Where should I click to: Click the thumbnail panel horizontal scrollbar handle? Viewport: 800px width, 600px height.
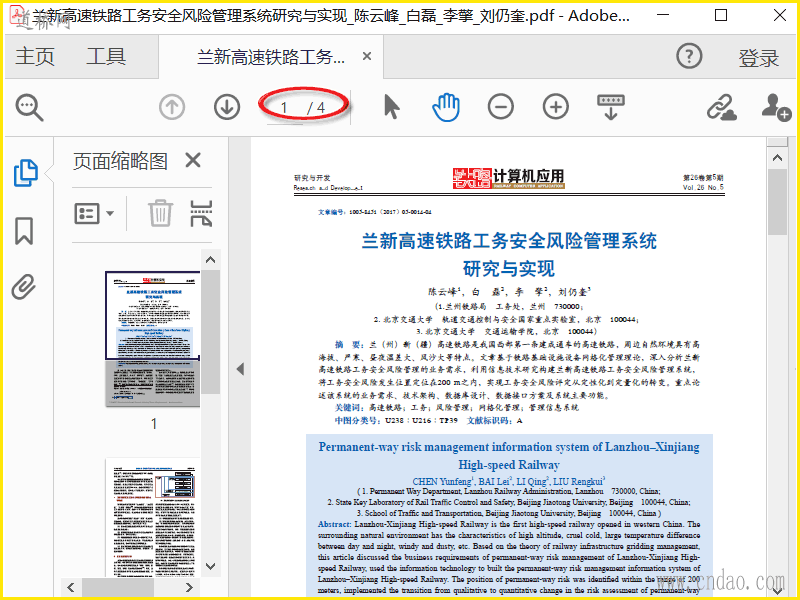(x=117, y=587)
